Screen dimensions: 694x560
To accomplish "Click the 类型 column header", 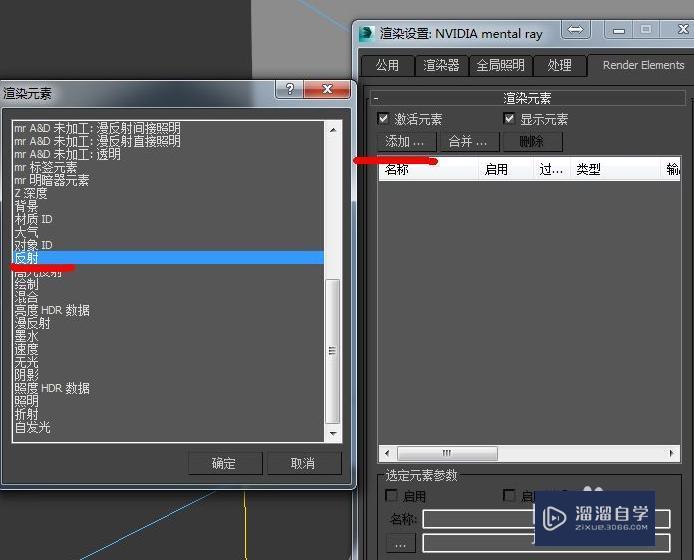I will coord(615,169).
